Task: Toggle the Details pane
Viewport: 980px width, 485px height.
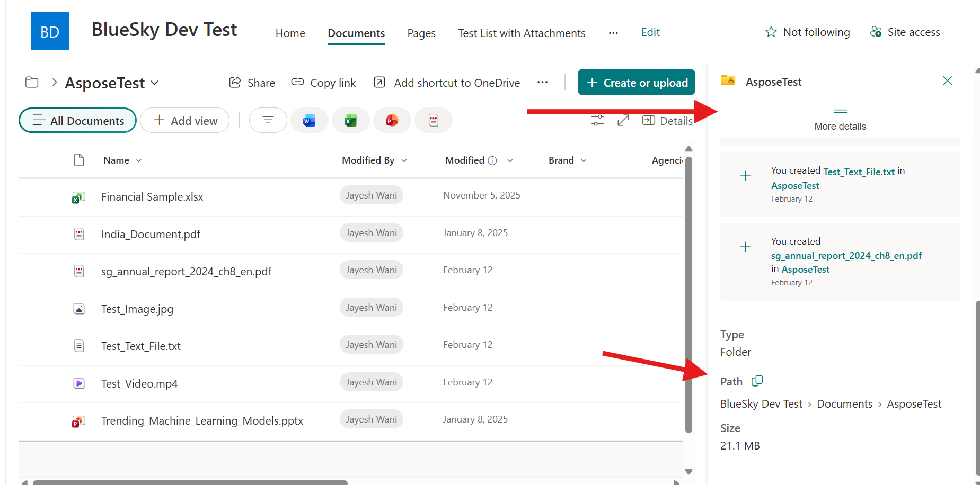Action: click(668, 121)
